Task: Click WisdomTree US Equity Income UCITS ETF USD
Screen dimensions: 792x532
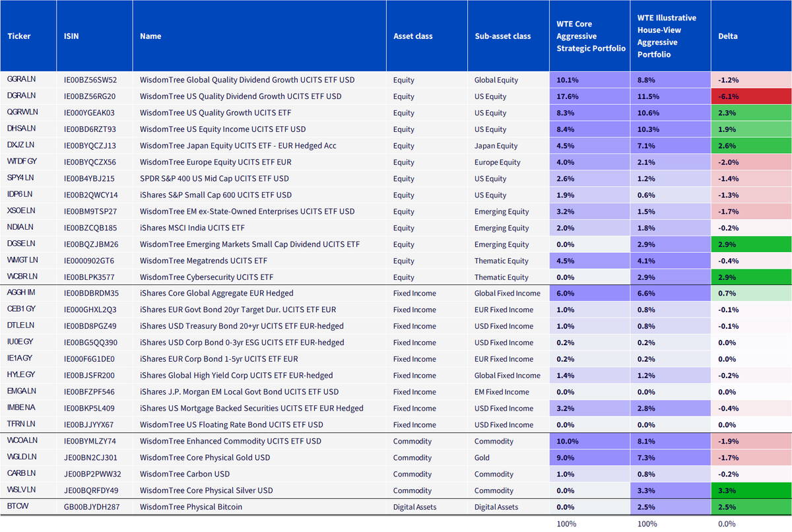Action: 222,129
